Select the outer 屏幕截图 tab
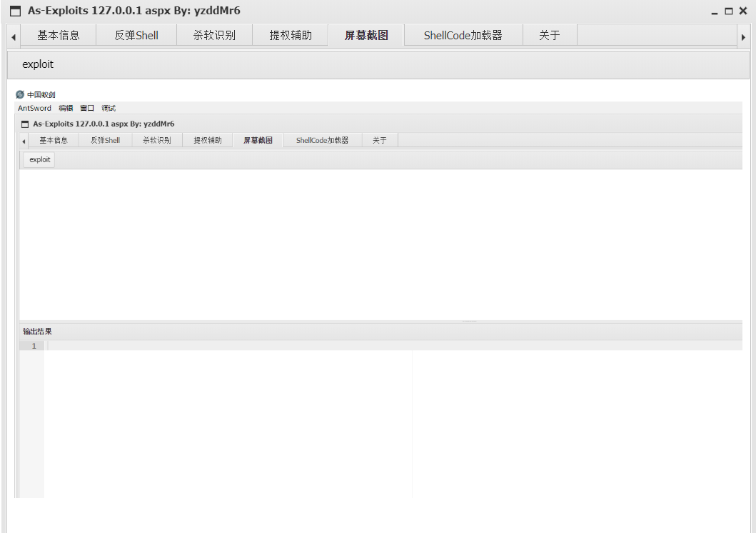Viewport: 756px width, 533px height. coord(366,35)
